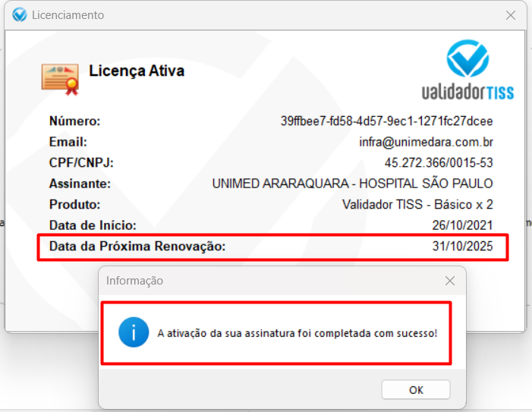Select the license number value
The image size is (532, 412).
pyautogui.click(x=387, y=121)
